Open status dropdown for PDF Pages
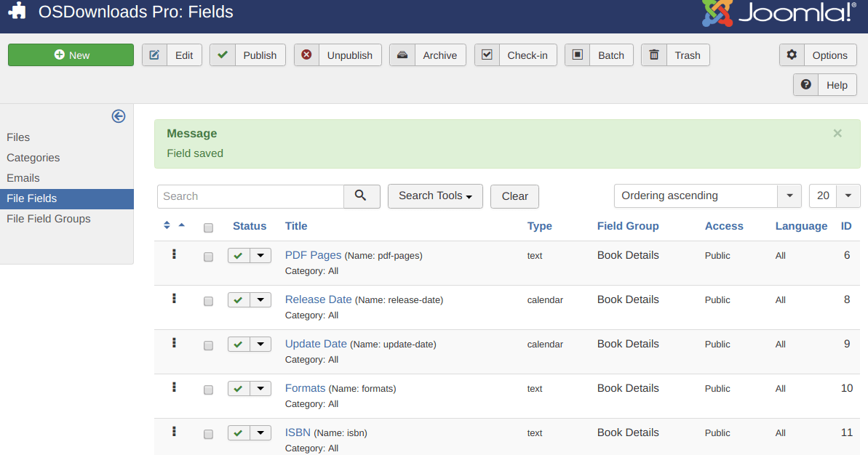Image resolution: width=868 pixels, height=455 pixels. point(260,255)
